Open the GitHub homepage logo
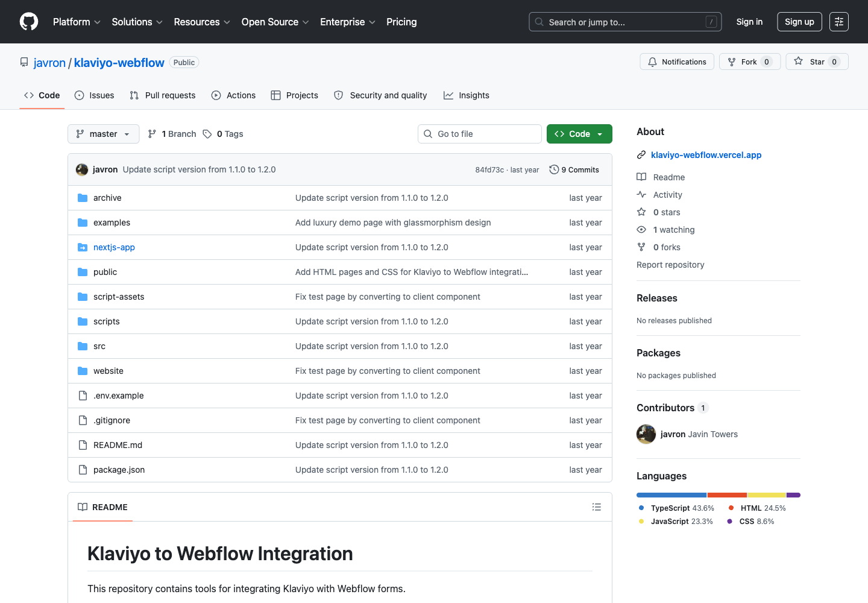The height and width of the screenshot is (603, 868). (29, 22)
